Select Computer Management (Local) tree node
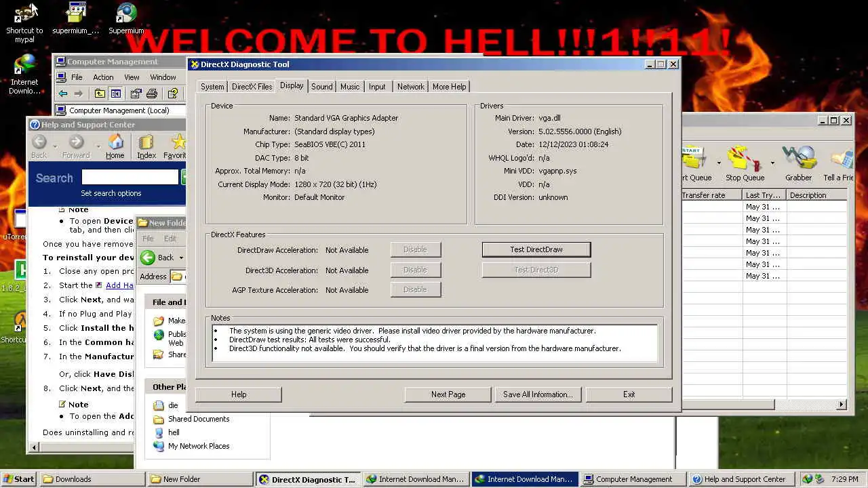868x488 pixels. pyautogui.click(x=119, y=110)
